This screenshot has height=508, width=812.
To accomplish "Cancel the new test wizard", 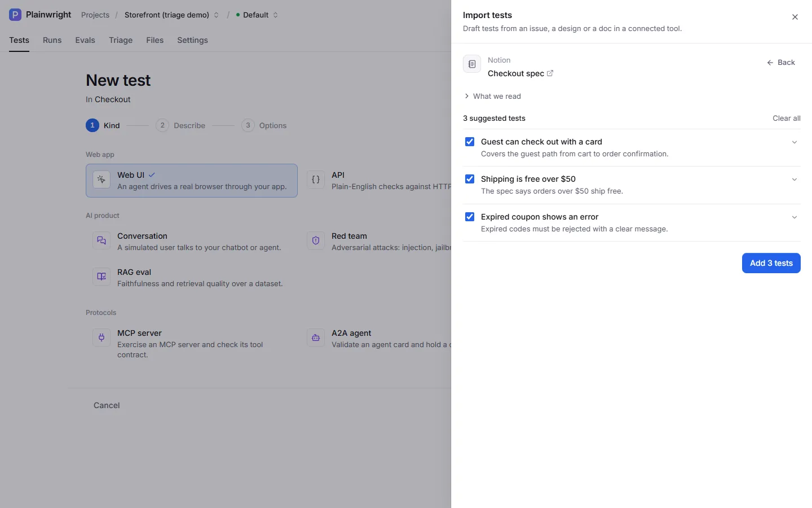I will click(x=107, y=405).
